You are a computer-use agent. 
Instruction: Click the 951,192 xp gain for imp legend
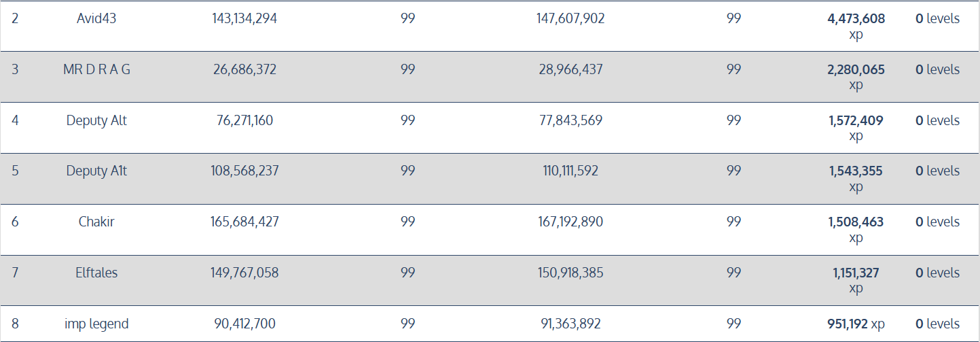856,324
